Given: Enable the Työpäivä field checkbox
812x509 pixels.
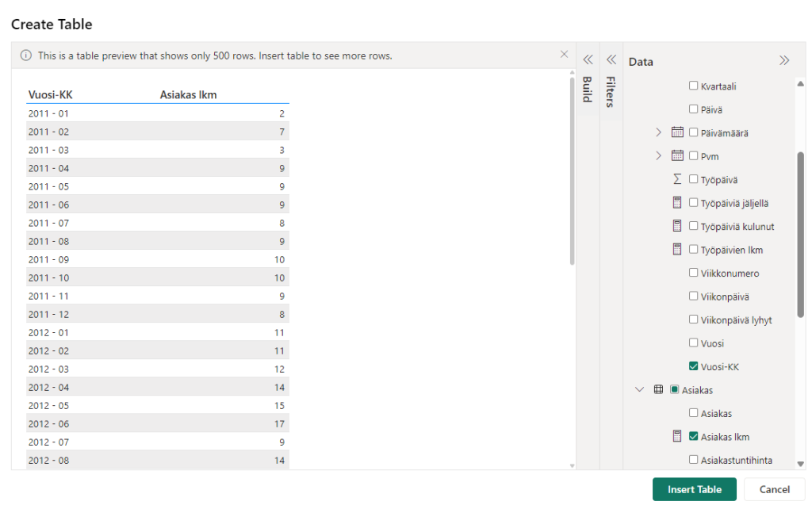Looking at the screenshot, I should [693, 179].
